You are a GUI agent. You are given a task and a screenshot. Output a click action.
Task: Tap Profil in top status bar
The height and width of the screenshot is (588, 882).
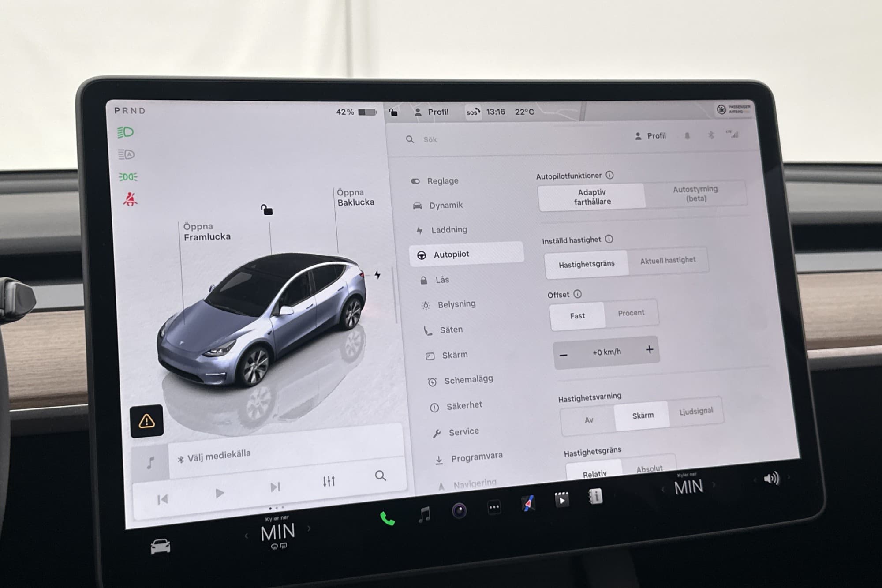(431, 112)
